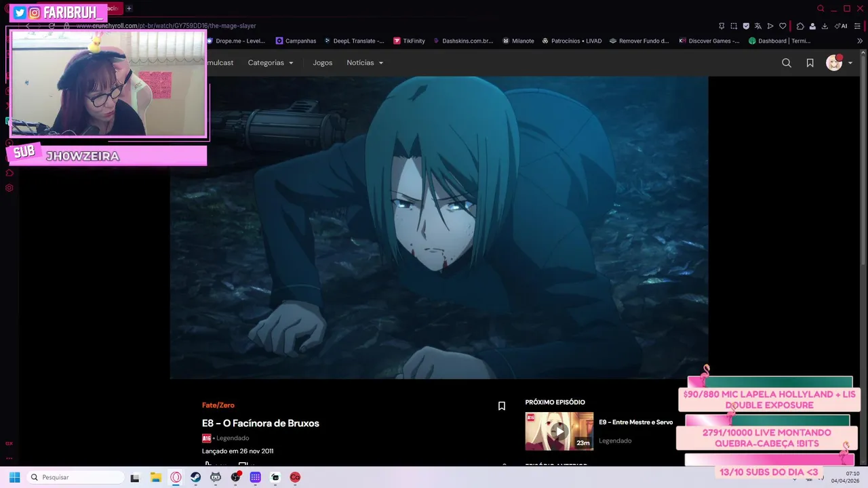868x488 pixels.
Task: Open the Simulcast menu item
Action: pos(219,62)
